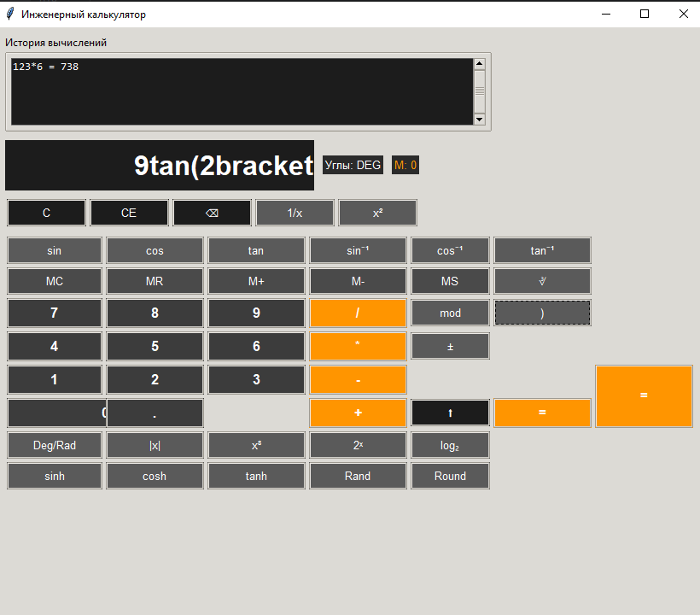Image resolution: width=700 pixels, height=615 pixels.
Task: Click digit 1 key
Action: click(x=55, y=379)
